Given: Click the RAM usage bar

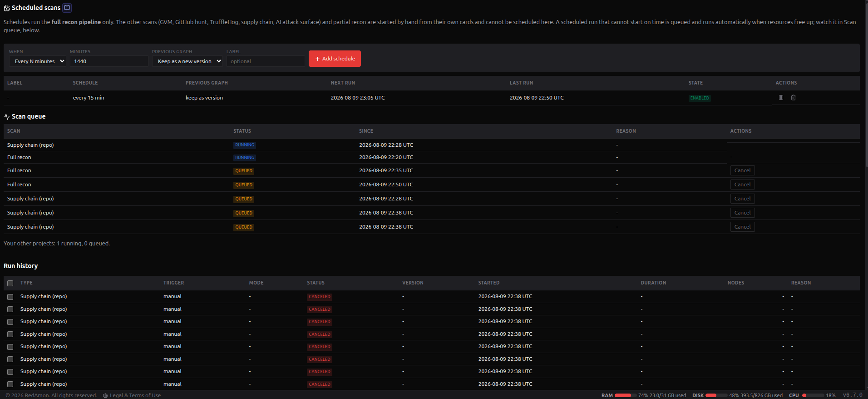Looking at the screenshot, I should tap(625, 395).
